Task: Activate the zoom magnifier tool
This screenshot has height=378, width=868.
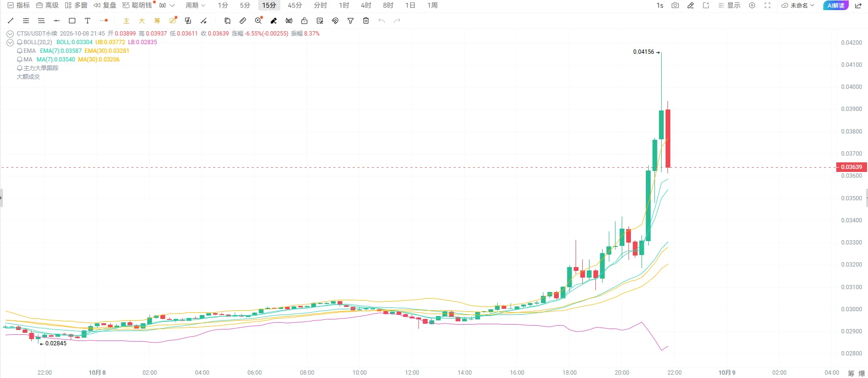Action: (x=258, y=21)
